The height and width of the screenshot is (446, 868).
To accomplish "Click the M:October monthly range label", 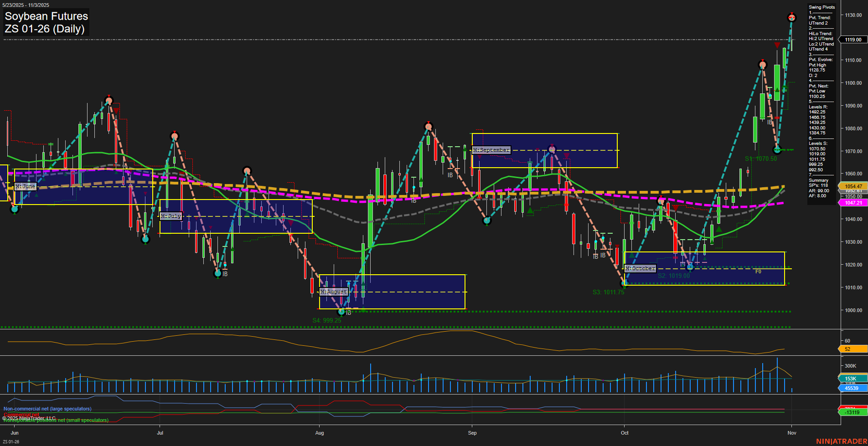I will point(640,268).
